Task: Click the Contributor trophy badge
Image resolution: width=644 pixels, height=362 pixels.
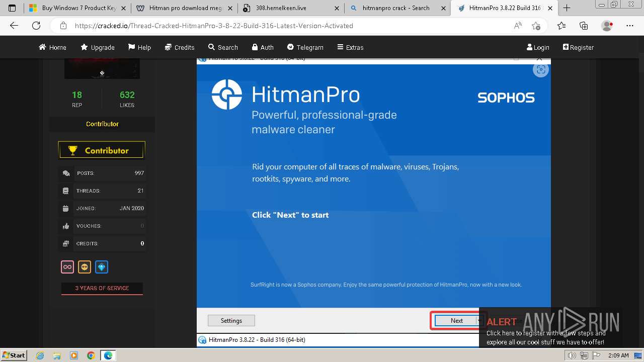Action: pyautogui.click(x=102, y=150)
